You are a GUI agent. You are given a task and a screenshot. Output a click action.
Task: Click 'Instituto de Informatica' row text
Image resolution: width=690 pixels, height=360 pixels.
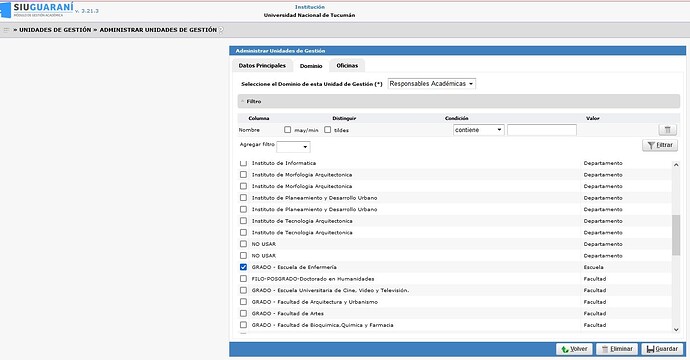pos(284,163)
